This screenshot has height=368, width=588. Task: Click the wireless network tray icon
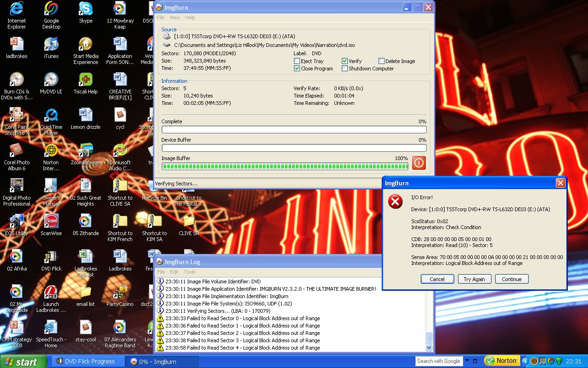click(x=559, y=361)
